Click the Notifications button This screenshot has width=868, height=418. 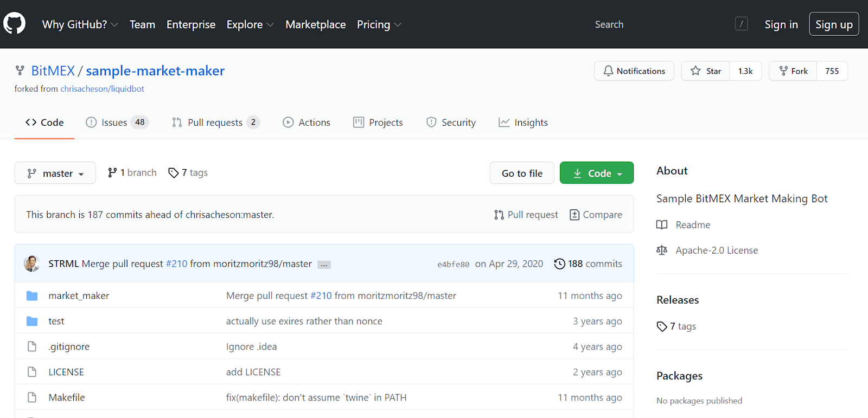[634, 71]
